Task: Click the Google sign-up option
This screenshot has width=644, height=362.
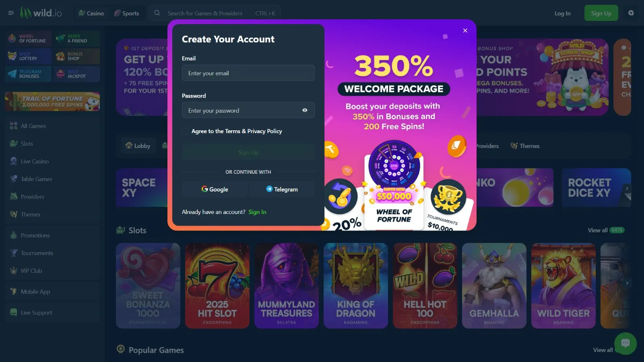Action: (215, 189)
